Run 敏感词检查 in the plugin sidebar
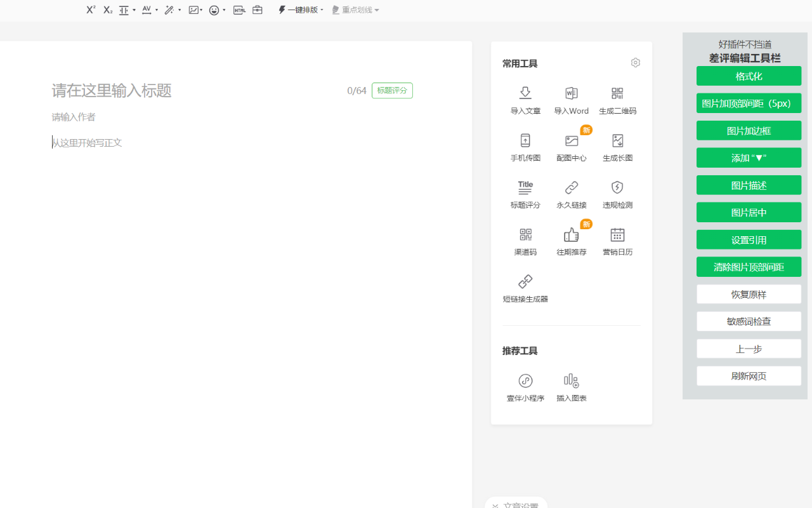 [749, 321]
